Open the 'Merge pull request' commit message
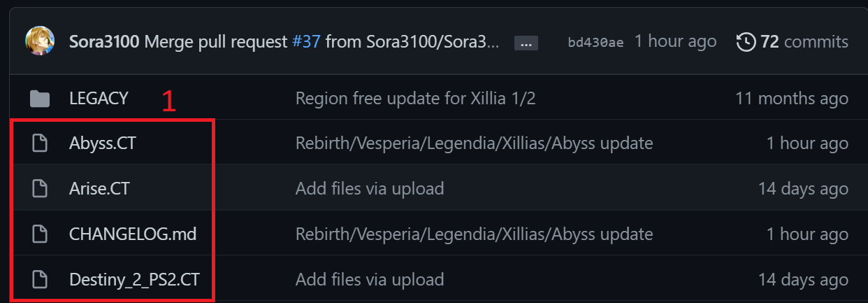This screenshot has width=868, height=303. [215, 42]
